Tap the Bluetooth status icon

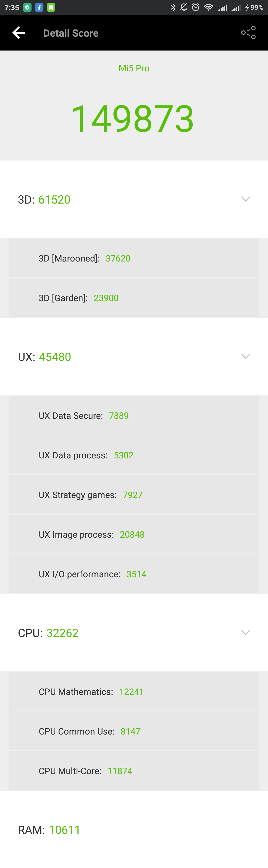coord(173,7)
